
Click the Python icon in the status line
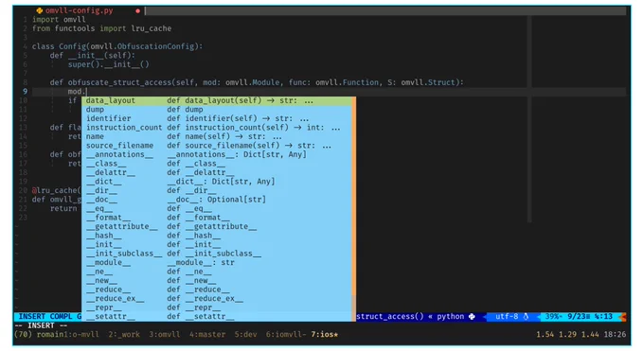point(472,317)
